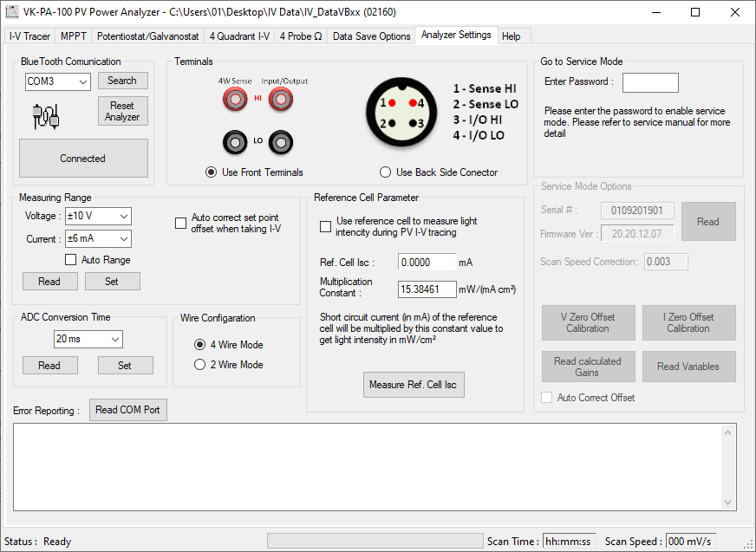The height and width of the screenshot is (552, 756).
Task: Click the round back side connector diagram
Action: pyautogui.click(x=401, y=112)
